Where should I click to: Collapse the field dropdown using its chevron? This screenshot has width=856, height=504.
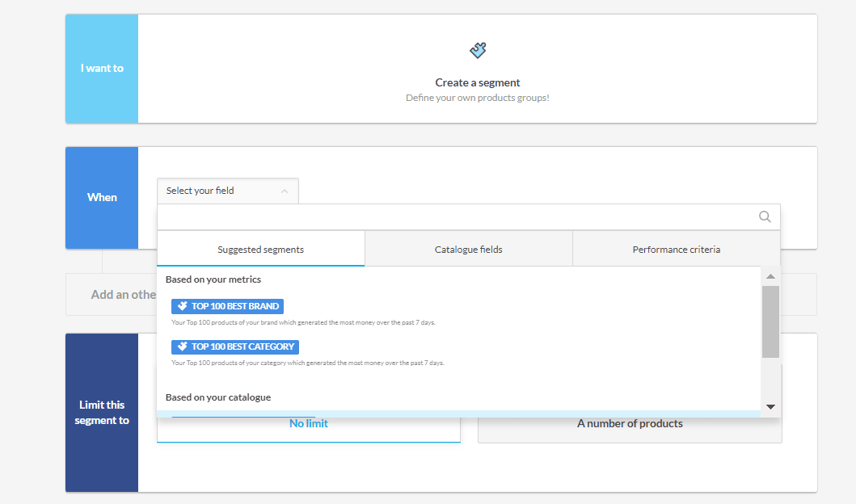click(285, 191)
